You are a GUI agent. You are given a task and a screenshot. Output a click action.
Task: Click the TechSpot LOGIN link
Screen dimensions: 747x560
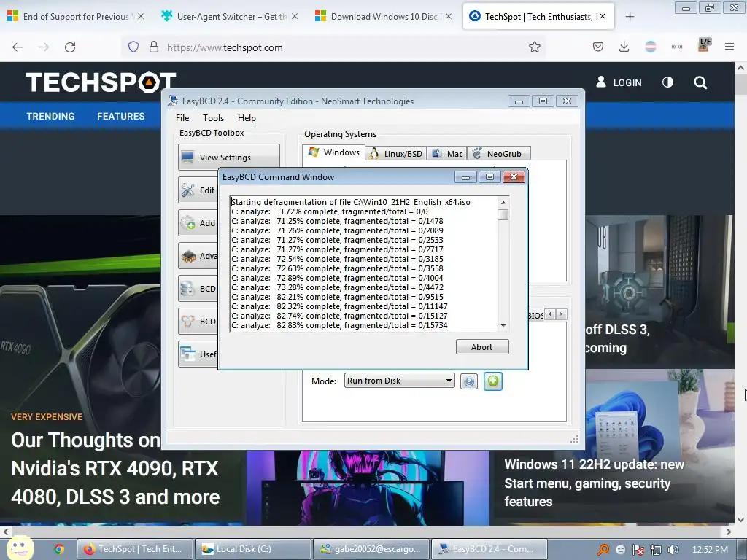tap(619, 82)
